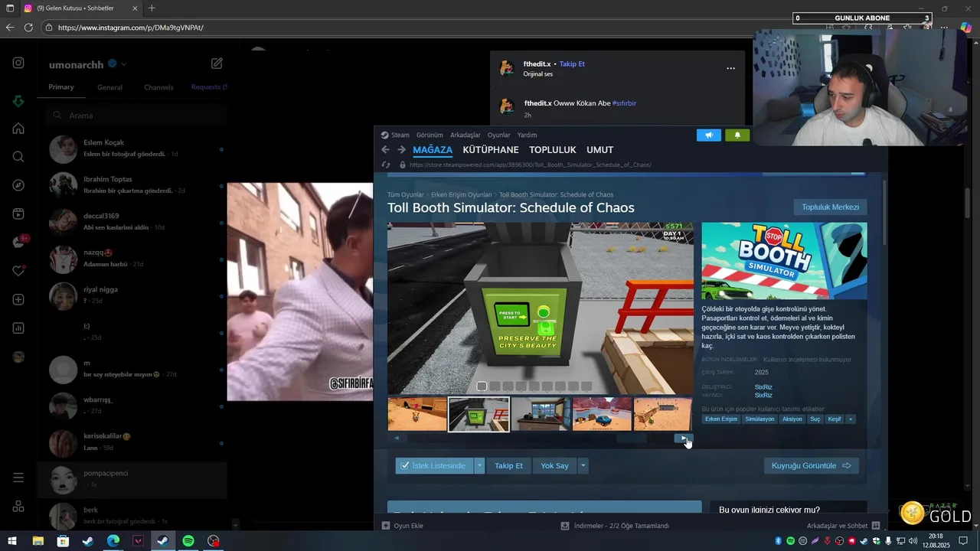Click SixRiz developer link
The width and height of the screenshot is (980, 551).
pos(763,387)
